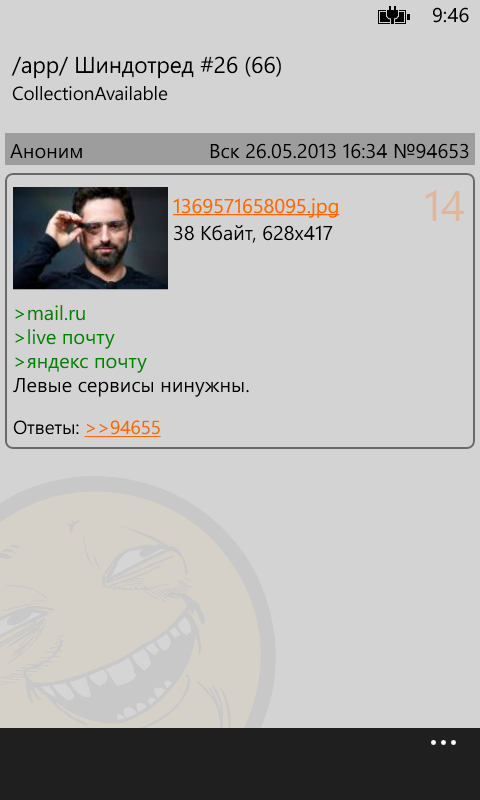This screenshot has height=800, width=480.
Task: Tap the quoted line >live почту
Action: 64,338
